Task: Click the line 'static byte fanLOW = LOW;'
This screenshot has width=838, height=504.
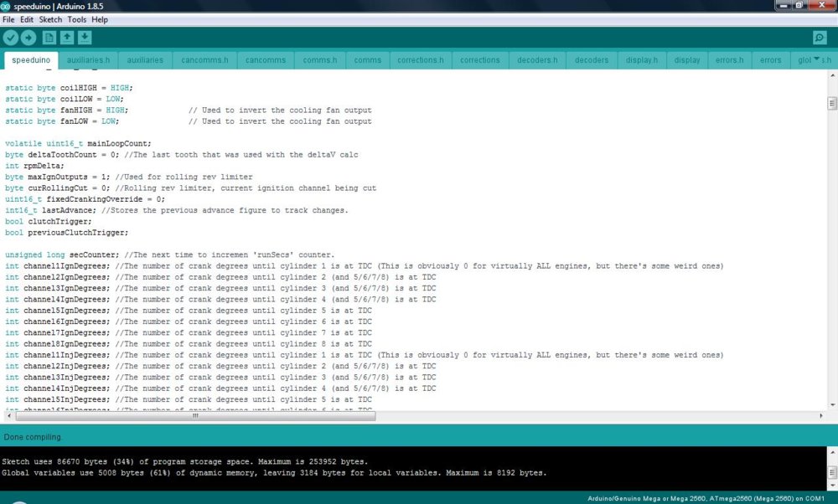Action: click(62, 121)
